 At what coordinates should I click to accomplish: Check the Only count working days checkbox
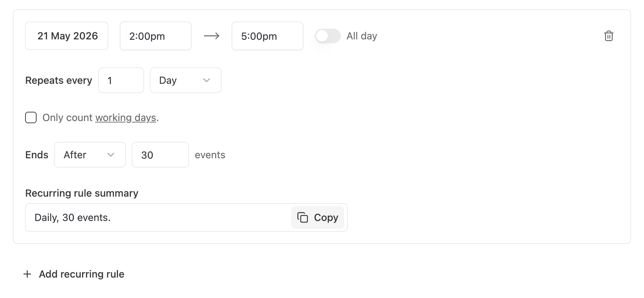tap(31, 117)
